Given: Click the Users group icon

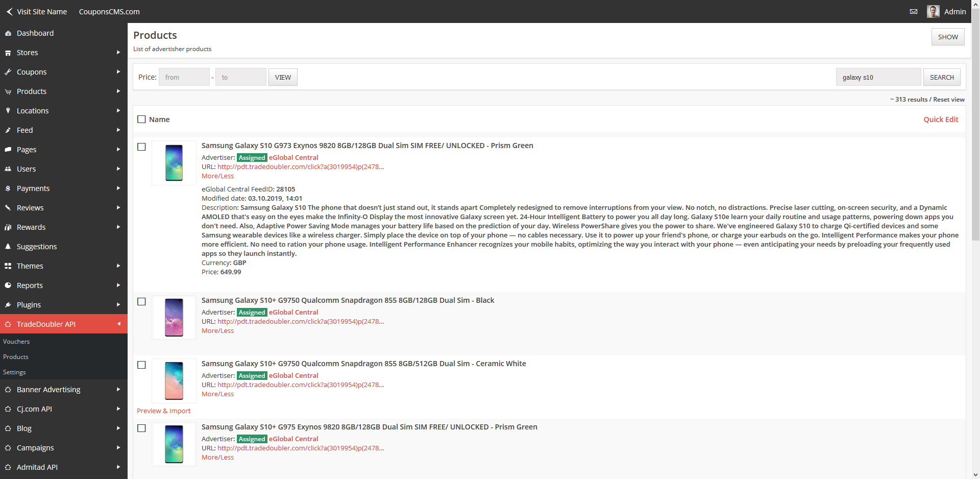Looking at the screenshot, I should [x=8, y=169].
